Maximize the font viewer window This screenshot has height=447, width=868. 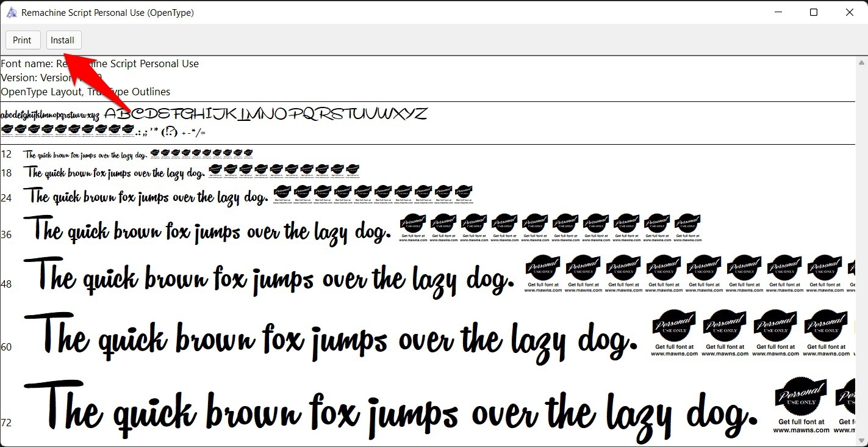814,12
